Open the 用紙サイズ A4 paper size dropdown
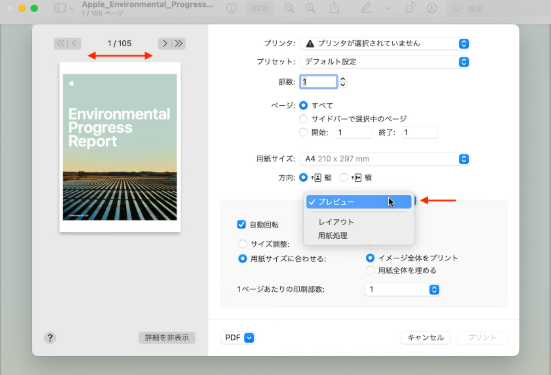This screenshot has height=375, width=551. click(x=385, y=159)
